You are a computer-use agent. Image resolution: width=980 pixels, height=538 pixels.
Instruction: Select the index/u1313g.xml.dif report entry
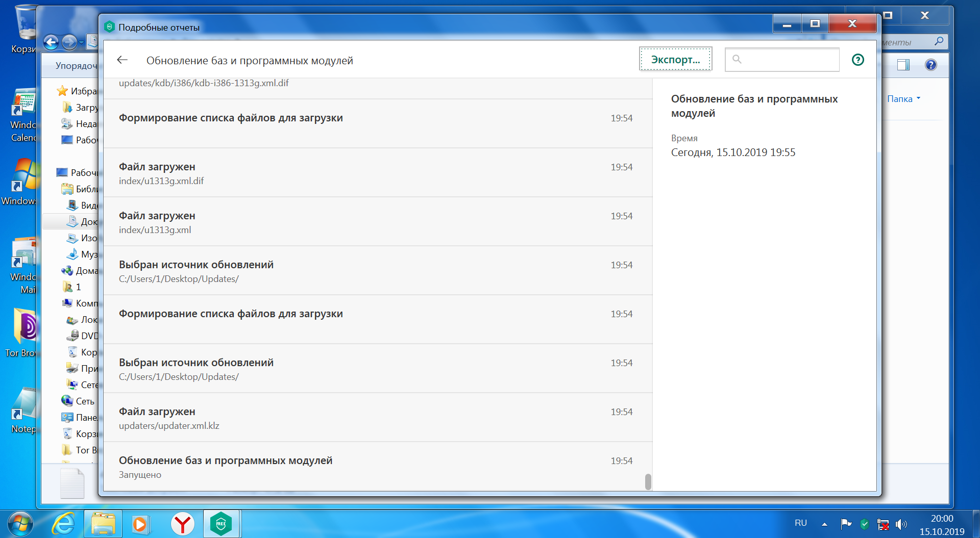coord(378,173)
